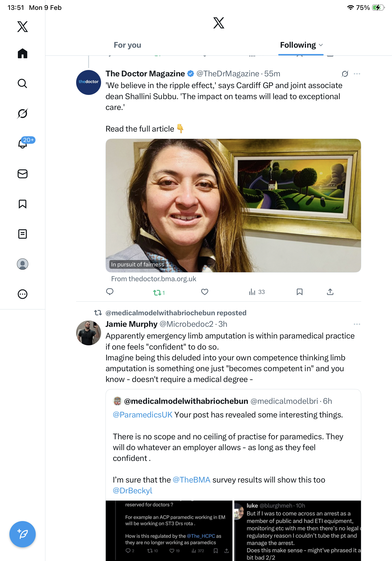Open Notifications bell with 20+ badge
Screen dimensions: 392x561
click(23, 144)
